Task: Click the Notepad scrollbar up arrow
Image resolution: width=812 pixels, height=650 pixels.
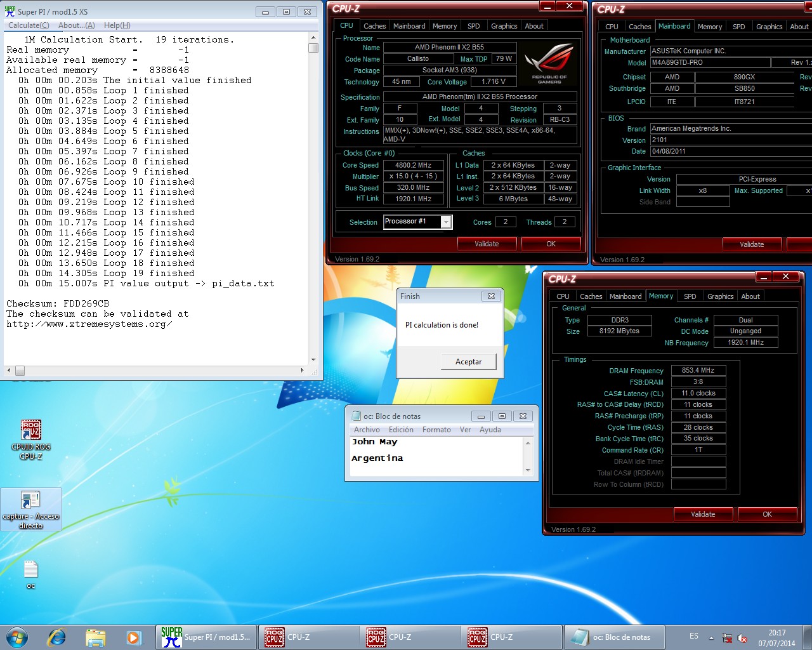Action: (x=528, y=443)
